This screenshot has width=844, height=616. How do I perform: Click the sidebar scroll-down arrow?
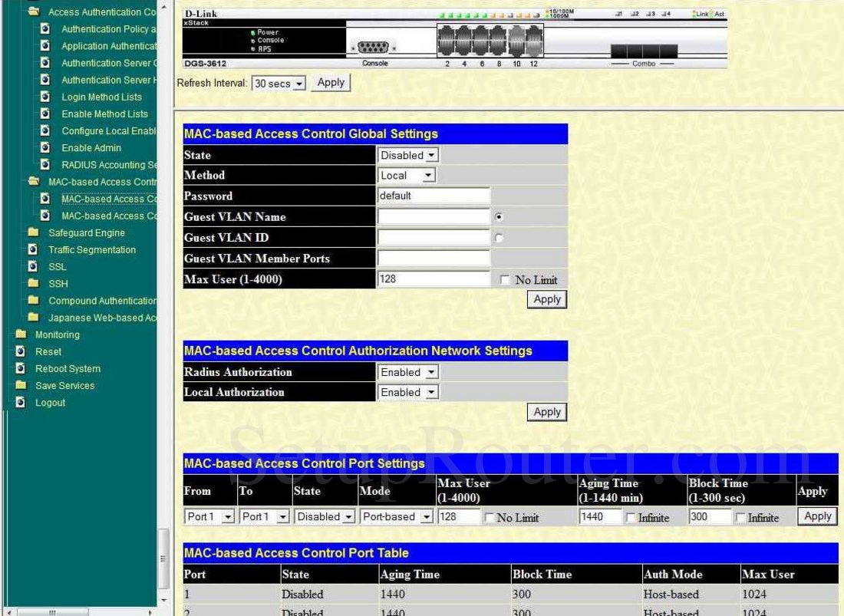tap(163, 599)
